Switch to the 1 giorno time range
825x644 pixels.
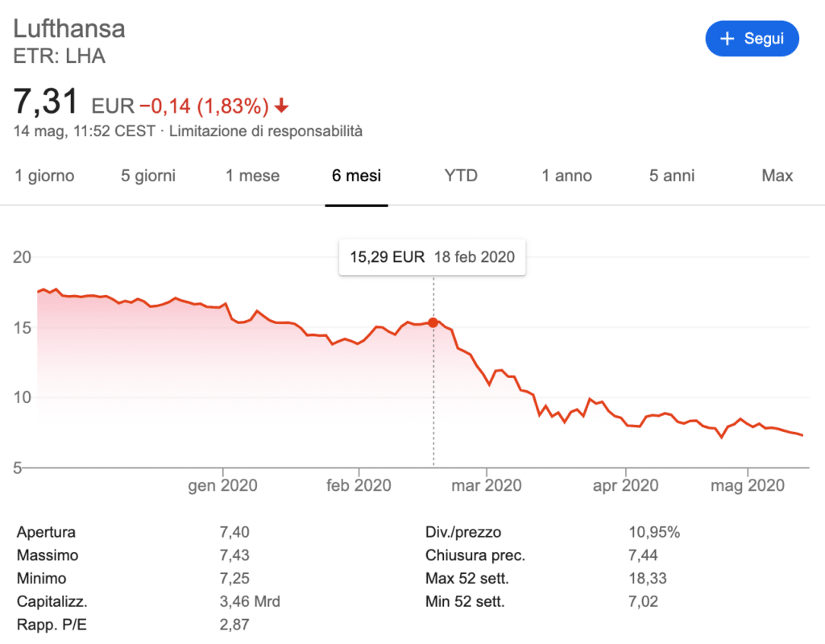[45, 176]
